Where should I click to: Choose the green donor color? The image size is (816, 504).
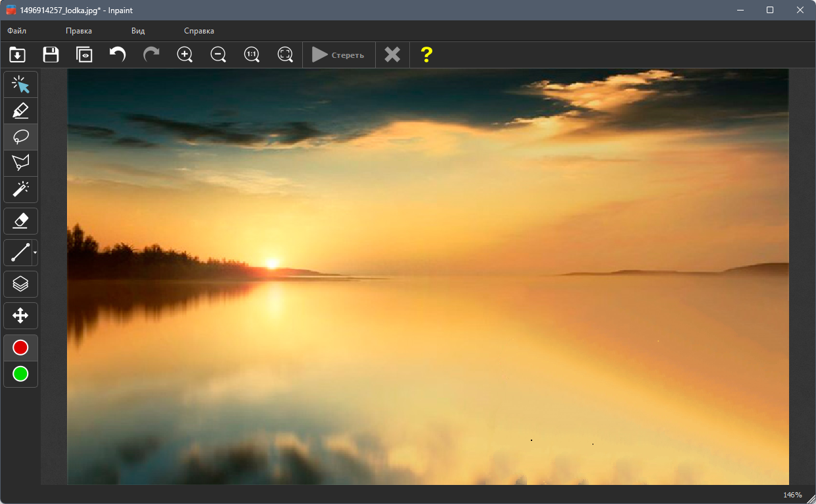tap(21, 374)
